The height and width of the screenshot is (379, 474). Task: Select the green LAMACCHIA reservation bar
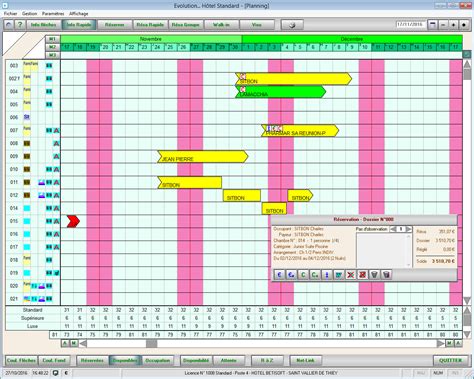[281, 92]
